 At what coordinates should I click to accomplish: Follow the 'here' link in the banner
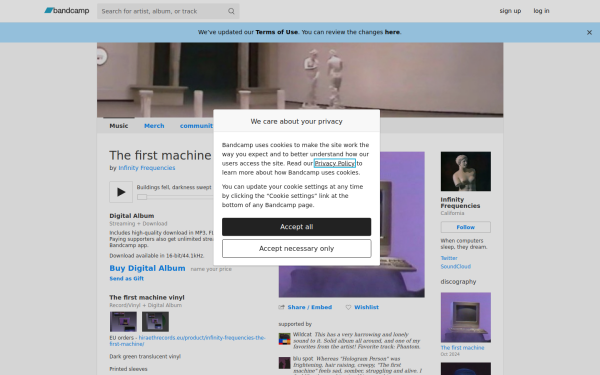pyautogui.click(x=392, y=32)
